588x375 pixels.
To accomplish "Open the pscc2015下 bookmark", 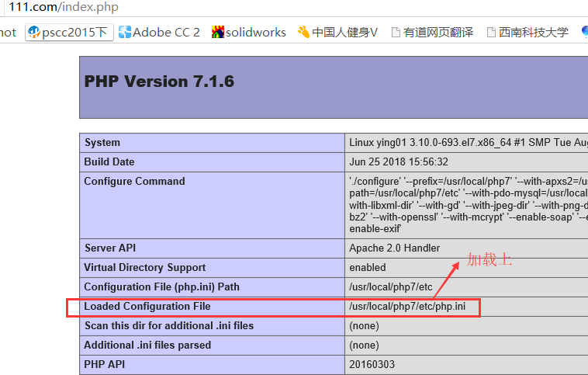I will (x=69, y=33).
